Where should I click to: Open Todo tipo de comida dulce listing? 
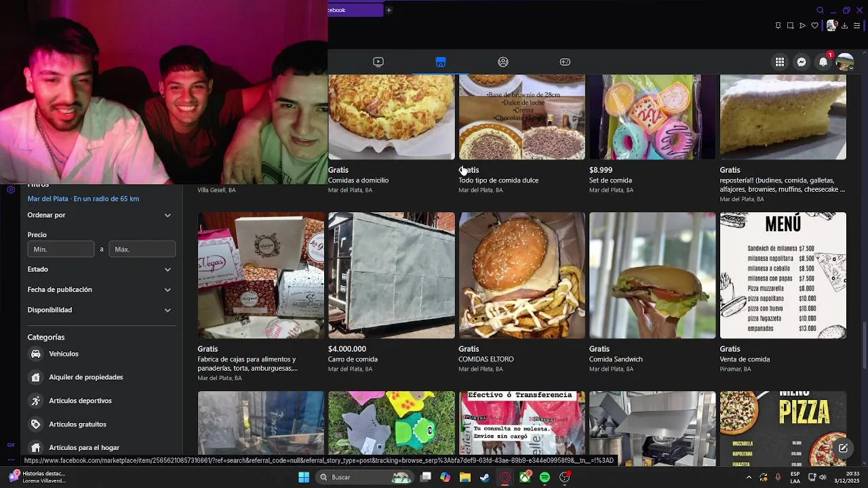pos(498,180)
